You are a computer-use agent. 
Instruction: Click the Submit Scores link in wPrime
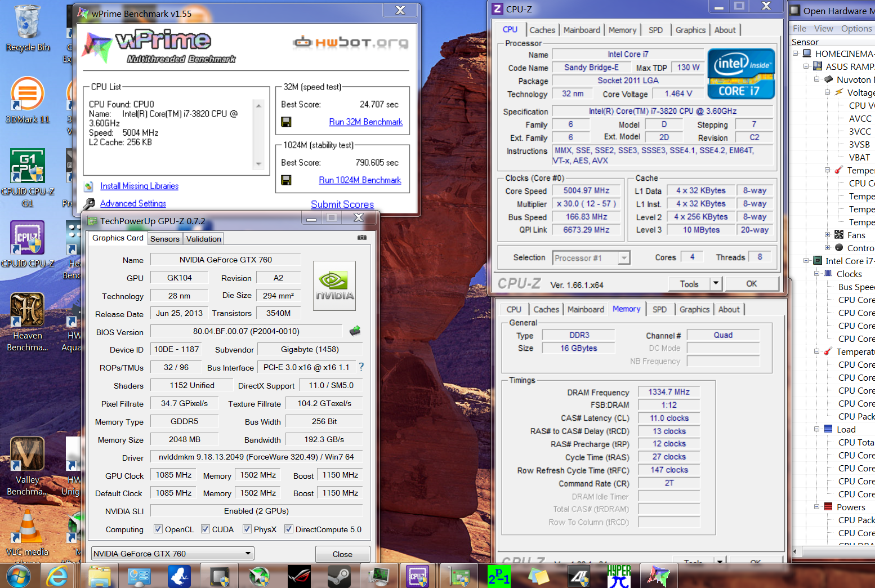[342, 204]
